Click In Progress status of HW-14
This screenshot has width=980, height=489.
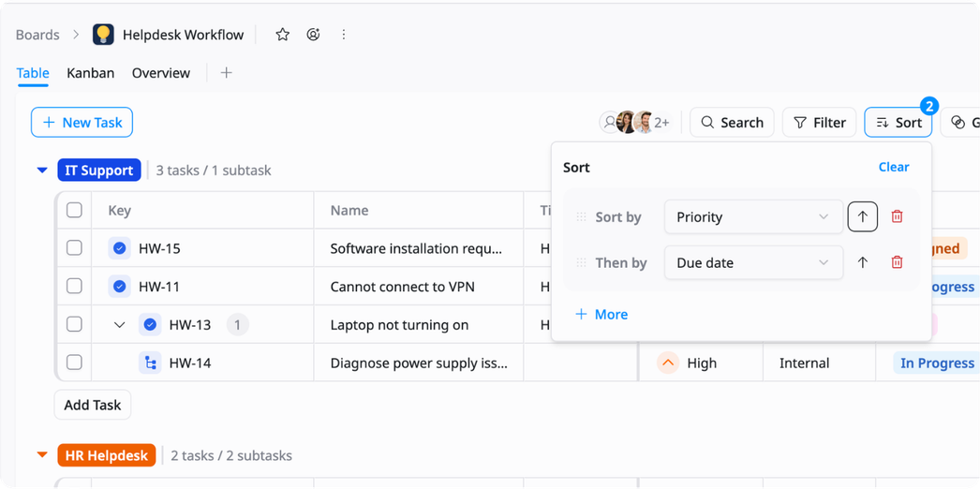937,363
